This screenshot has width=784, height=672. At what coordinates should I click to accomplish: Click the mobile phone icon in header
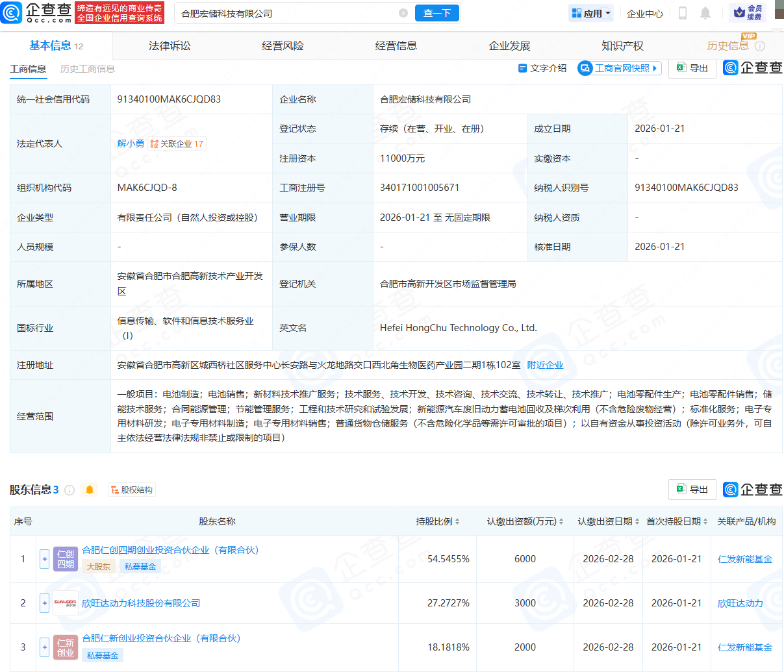[x=683, y=13]
